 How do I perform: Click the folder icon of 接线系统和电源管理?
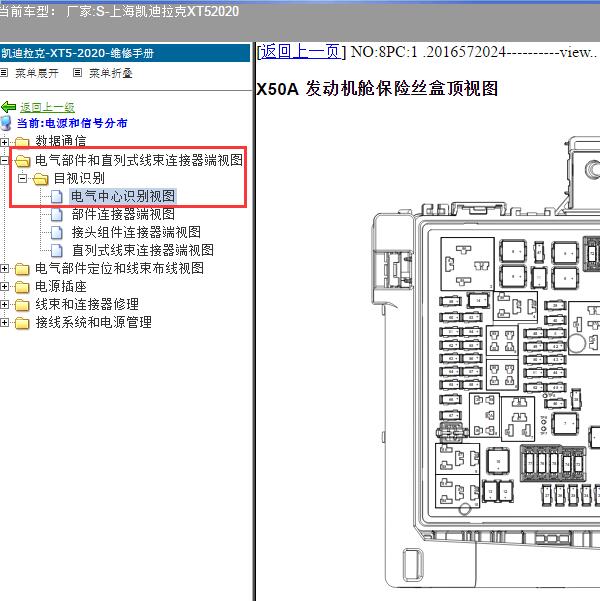coord(22,323)
